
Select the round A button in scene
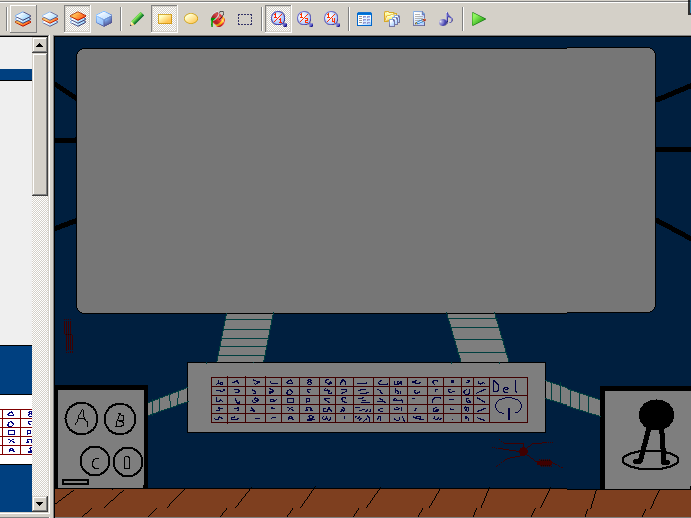81,418
